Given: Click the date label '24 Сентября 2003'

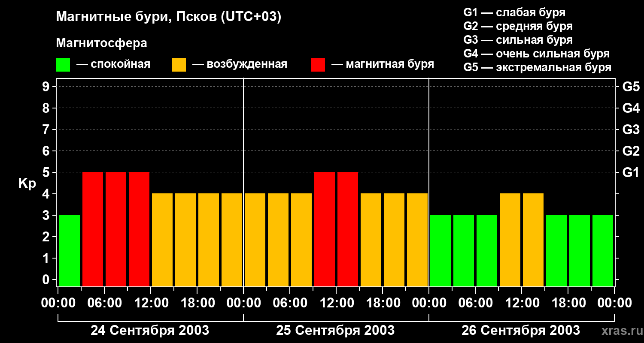Looking at the screenshot, I should tap(150, 331).
